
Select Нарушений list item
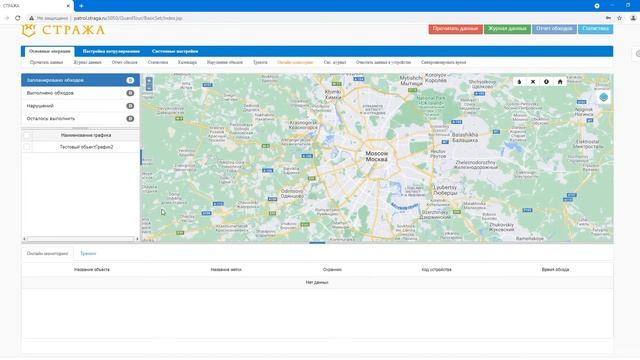[80, 106]
